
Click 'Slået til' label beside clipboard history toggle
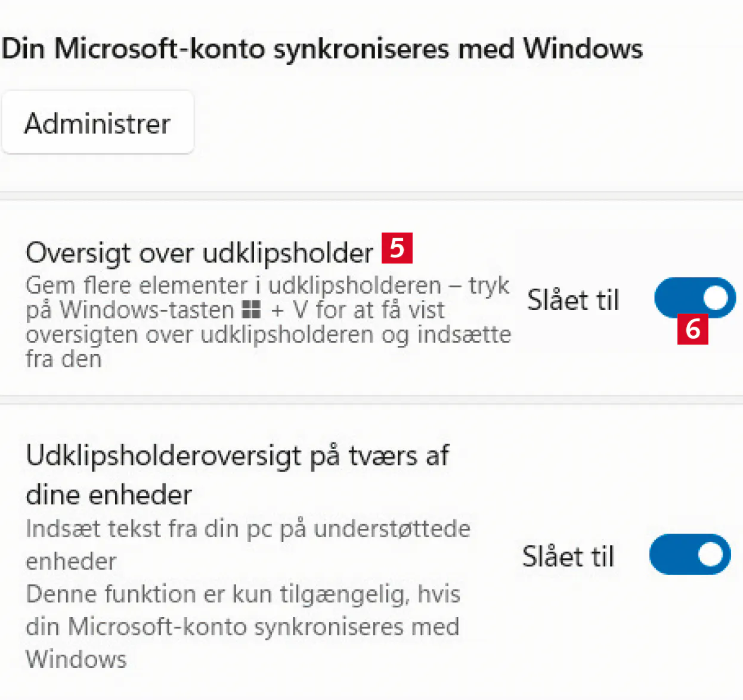click(573, 300)
